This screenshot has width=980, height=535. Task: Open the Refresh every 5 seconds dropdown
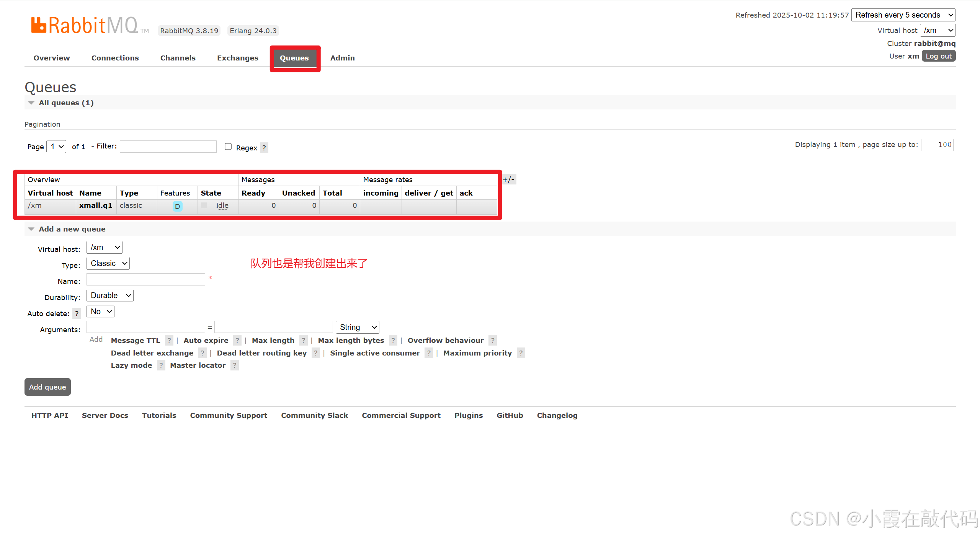903,15
